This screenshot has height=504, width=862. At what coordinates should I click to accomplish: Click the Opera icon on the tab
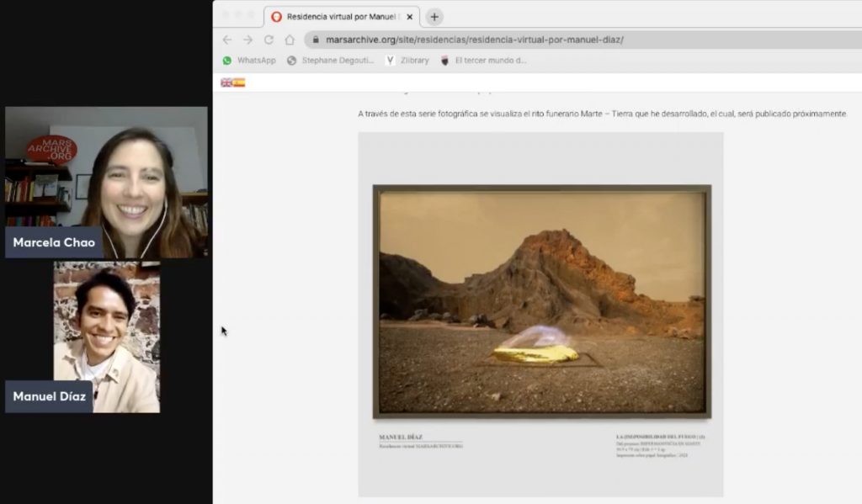click(276, 17)
